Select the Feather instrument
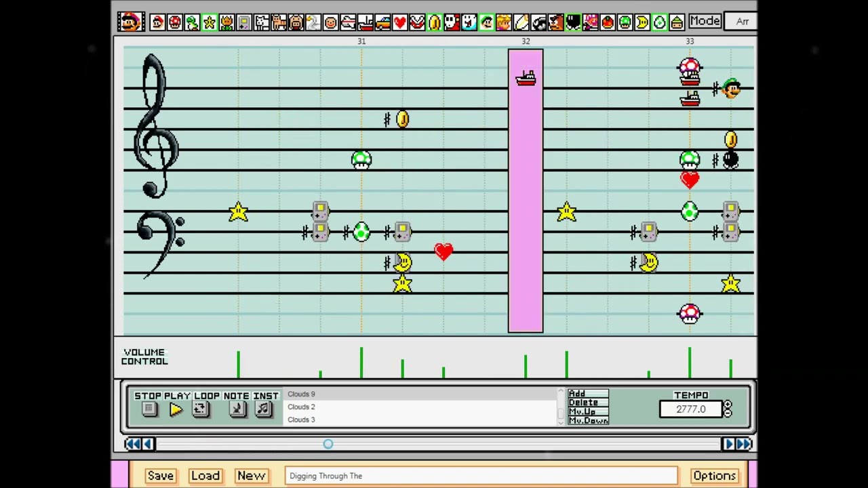The height and width of the screenshot is (488, 868). point(521,22)
